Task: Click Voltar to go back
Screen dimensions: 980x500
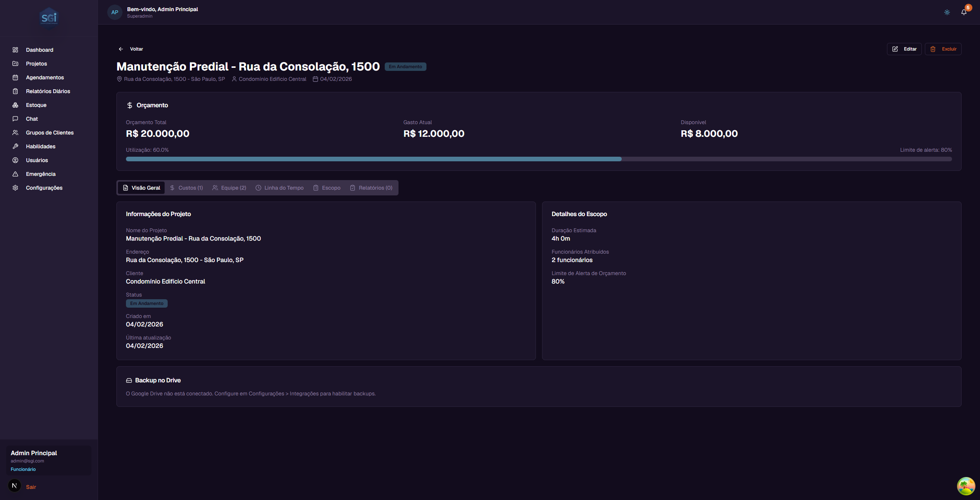Action: coord(132,49)
